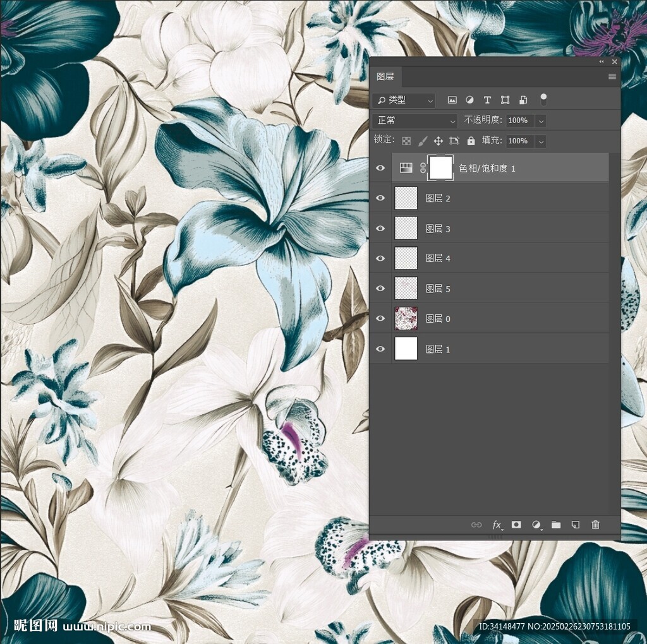Viewport: 647px width, 644px height.
Task: Hide 图层 2 via eye icon
Action: click(x=380, y=198)
